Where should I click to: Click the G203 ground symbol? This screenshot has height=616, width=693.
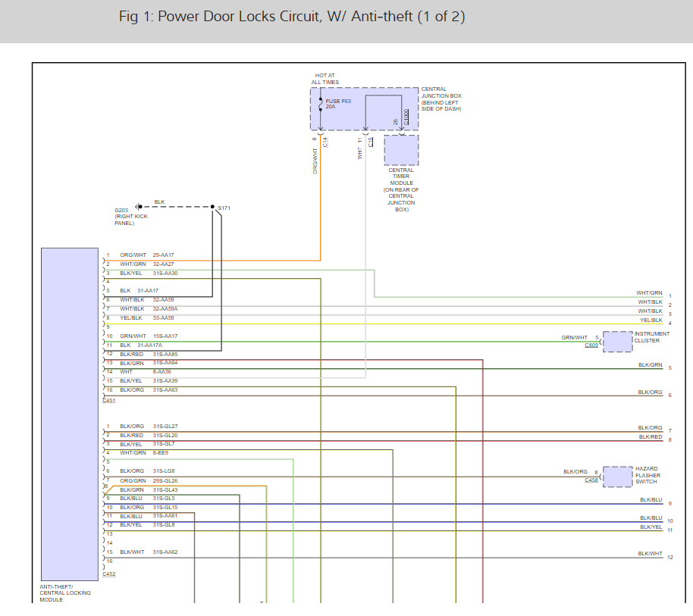point(138,206)
